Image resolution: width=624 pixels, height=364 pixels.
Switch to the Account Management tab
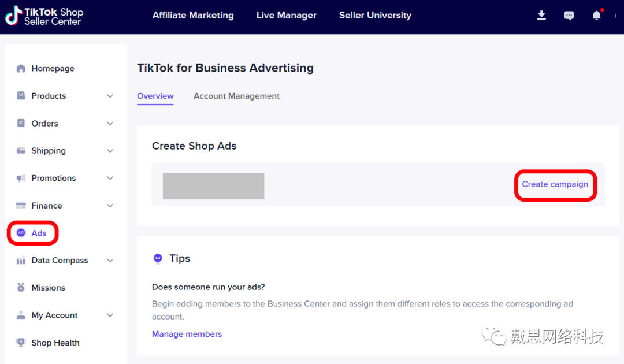tap(236, 96)
